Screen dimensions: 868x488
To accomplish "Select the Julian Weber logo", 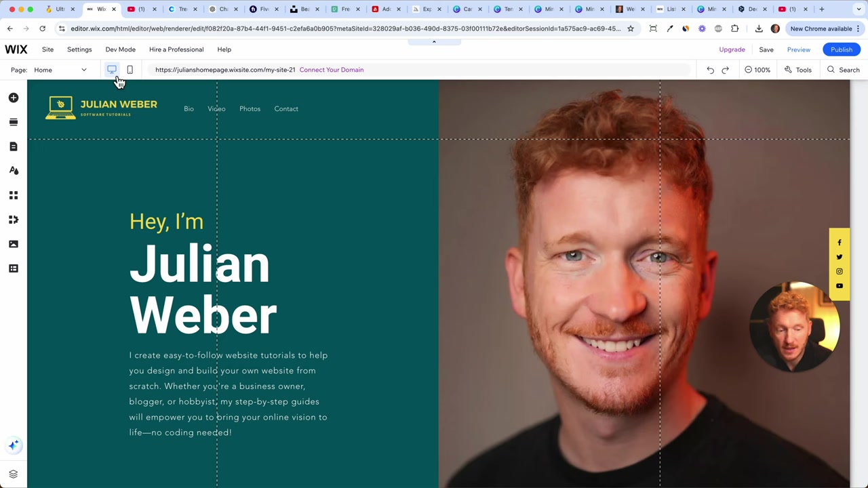I will (x=102, y=108).
